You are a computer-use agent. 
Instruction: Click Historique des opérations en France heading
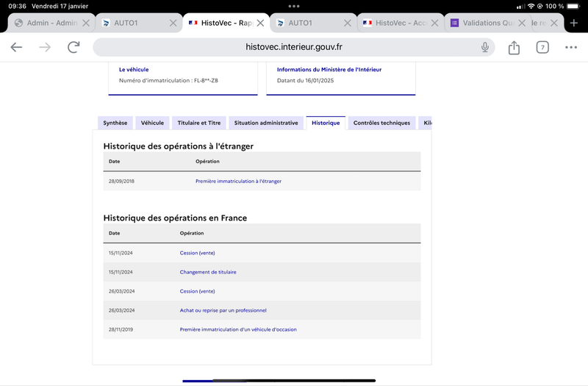175,218
